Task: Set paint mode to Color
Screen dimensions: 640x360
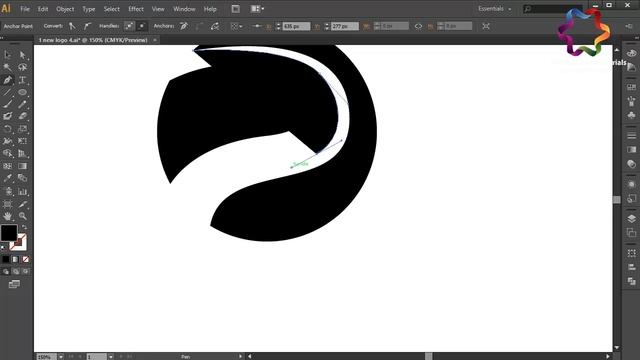Action: click(6, 259)
